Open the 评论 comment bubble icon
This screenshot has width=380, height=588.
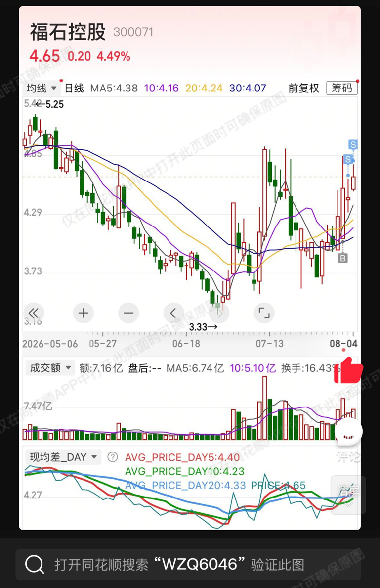coord(349,431)
